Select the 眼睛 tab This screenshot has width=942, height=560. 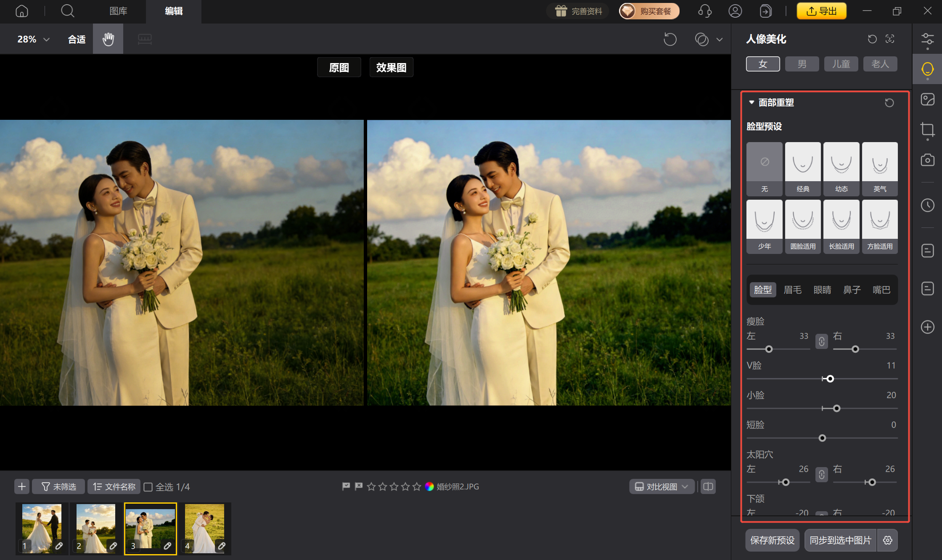click(822, 290)
